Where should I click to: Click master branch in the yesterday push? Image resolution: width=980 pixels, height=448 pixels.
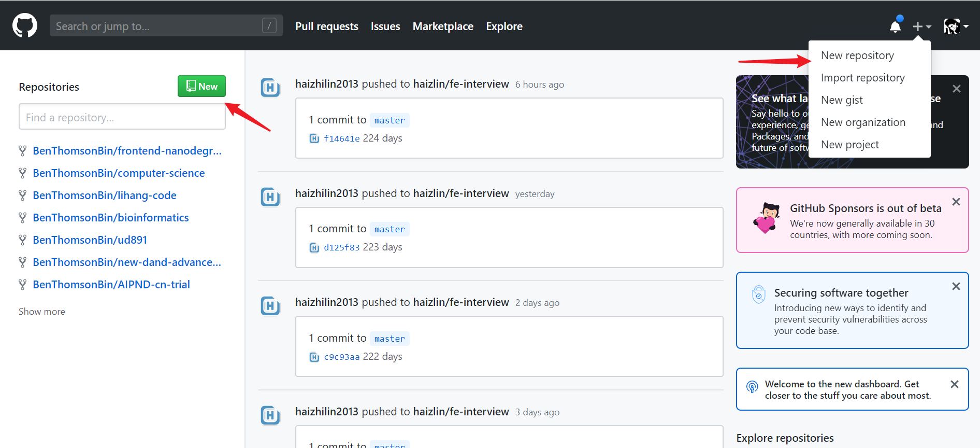(x=390, y=229)
